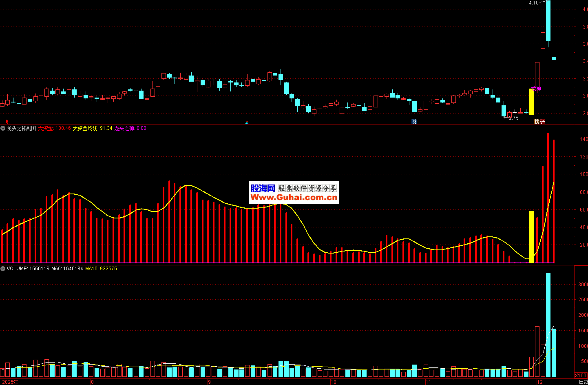
Task: Click the yellow signal bar in indicator panel
Action: pos(531,237)
